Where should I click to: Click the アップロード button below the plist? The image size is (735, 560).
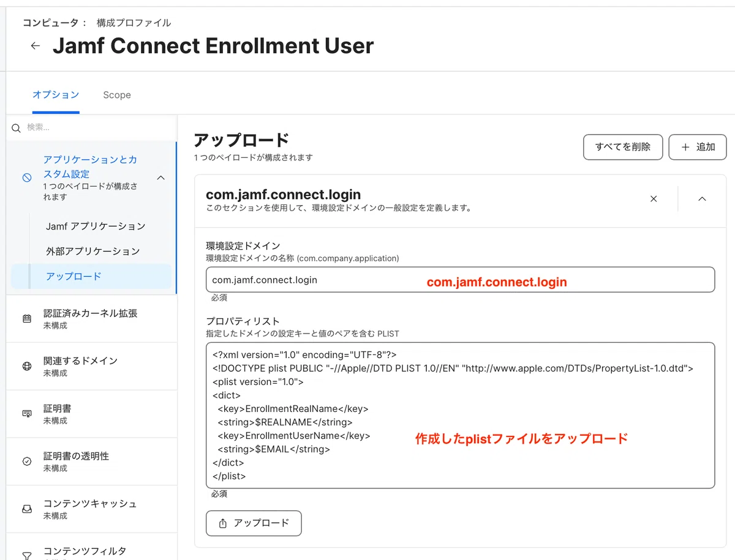pyautogui.click(x=254, y=523)
